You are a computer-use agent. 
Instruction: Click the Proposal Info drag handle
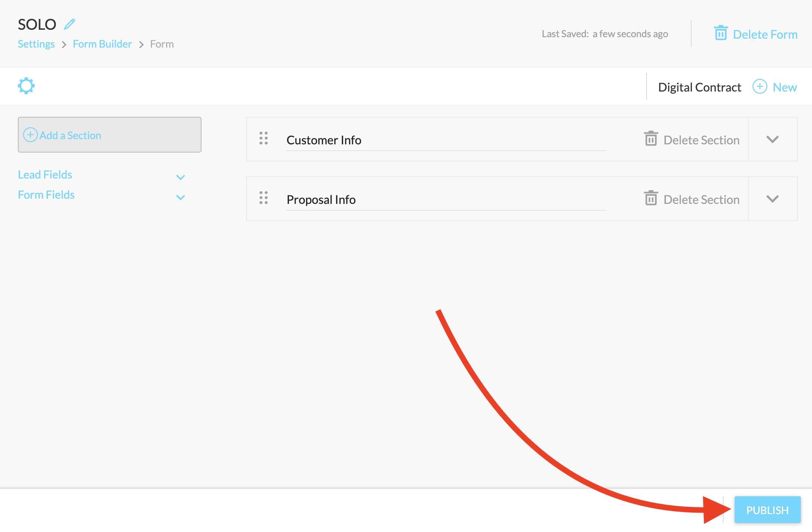[264, 199]
